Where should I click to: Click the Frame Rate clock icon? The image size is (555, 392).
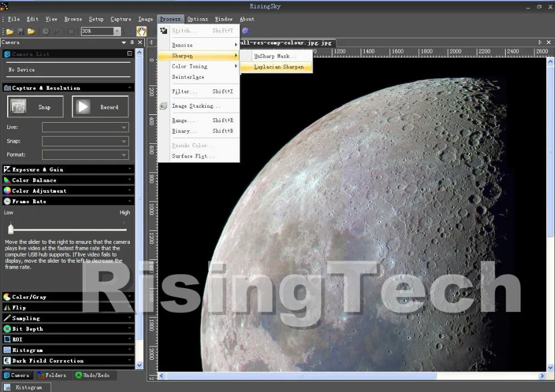pyautogui.click(x=7, y=201)
